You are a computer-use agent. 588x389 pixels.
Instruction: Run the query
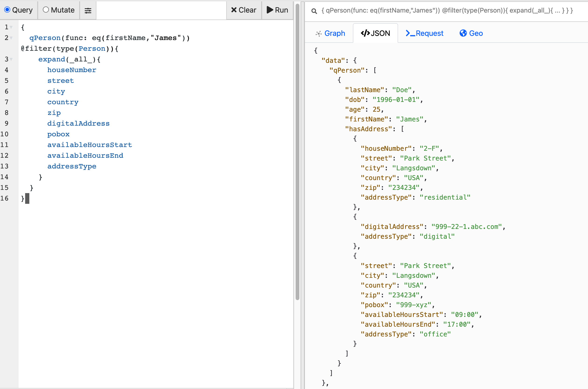(277, 10)
